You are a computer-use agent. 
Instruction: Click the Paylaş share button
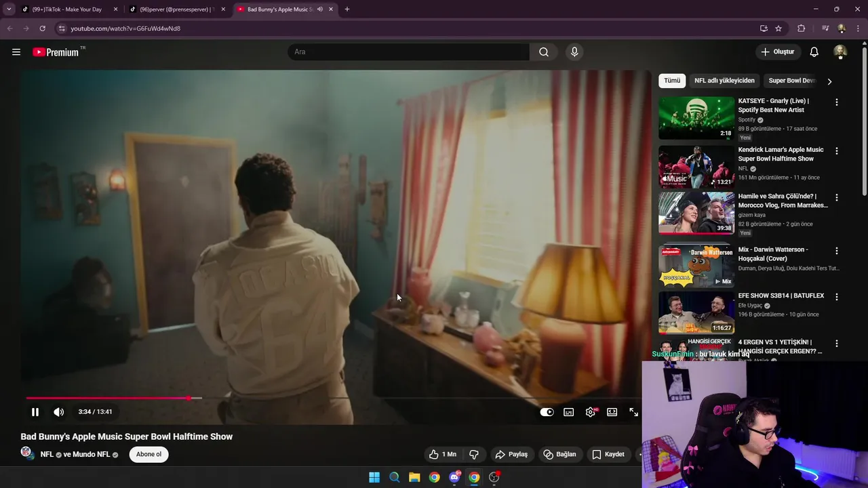coord(511,454)
